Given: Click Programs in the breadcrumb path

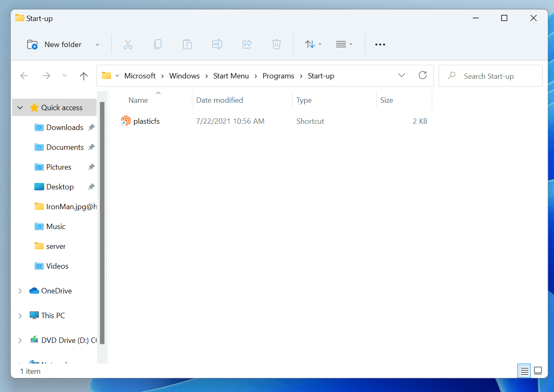Looking at the screenshot, I should point(278,76).
